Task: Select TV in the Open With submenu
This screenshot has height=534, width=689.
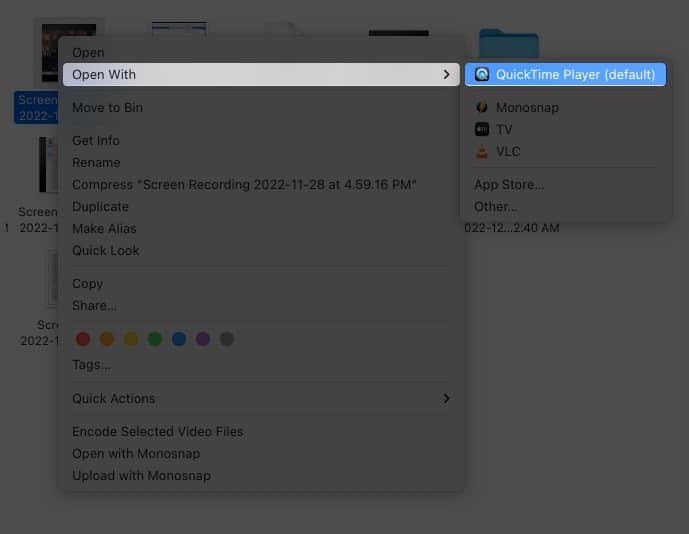Action: (565, 129)
